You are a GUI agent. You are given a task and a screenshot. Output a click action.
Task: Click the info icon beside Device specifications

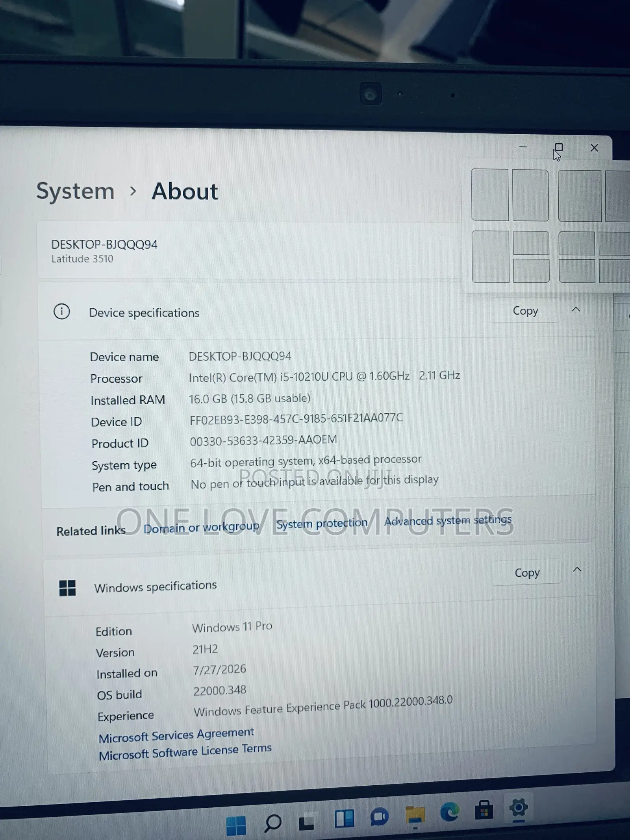click(x=61, y=312)
